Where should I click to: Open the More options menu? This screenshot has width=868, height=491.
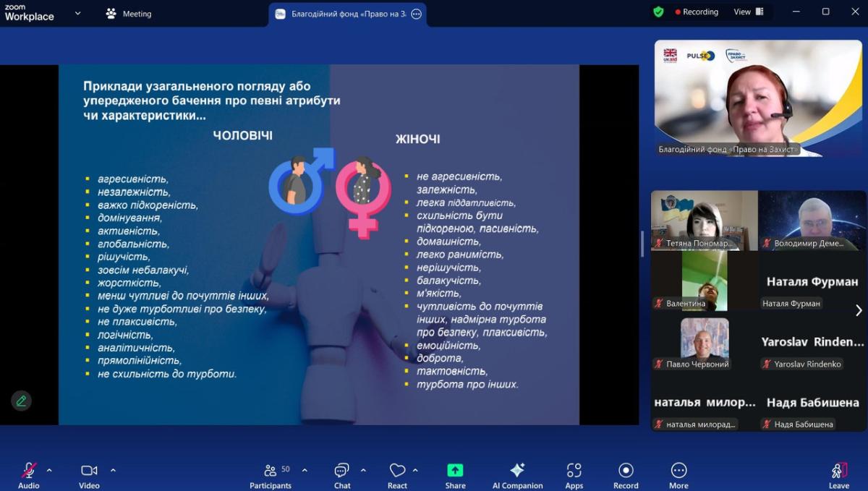678,475
